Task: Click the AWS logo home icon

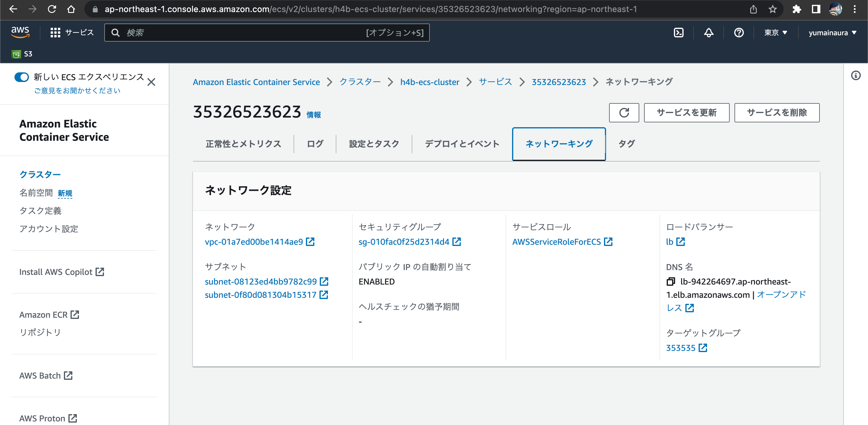Action: tap(20, 32)
